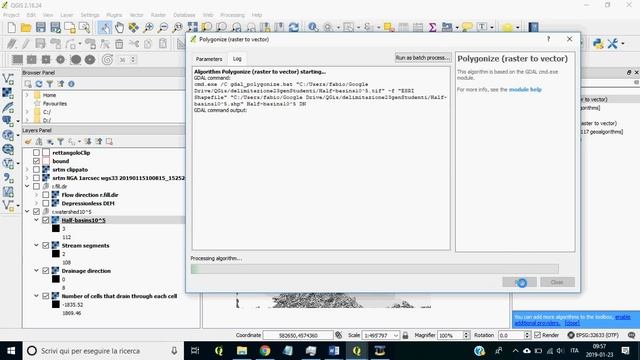Open Chrome from the Windows taskbar
The image size is (640, 360).
click(265, 351)
